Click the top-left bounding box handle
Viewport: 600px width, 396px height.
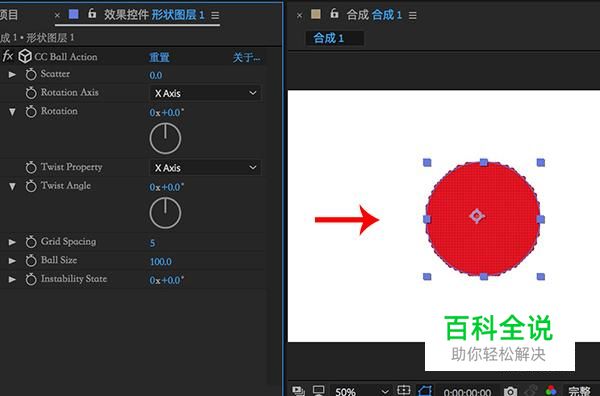coord(427,163)
